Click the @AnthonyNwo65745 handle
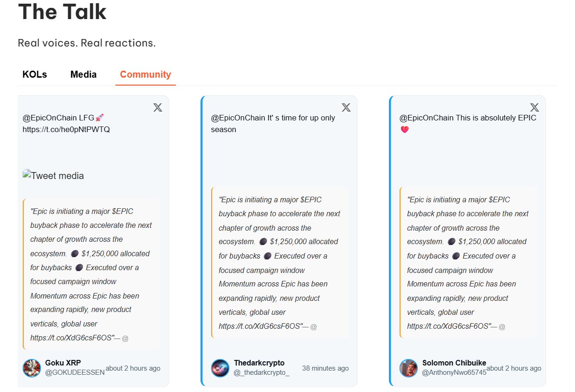 [x=454, y=372]
